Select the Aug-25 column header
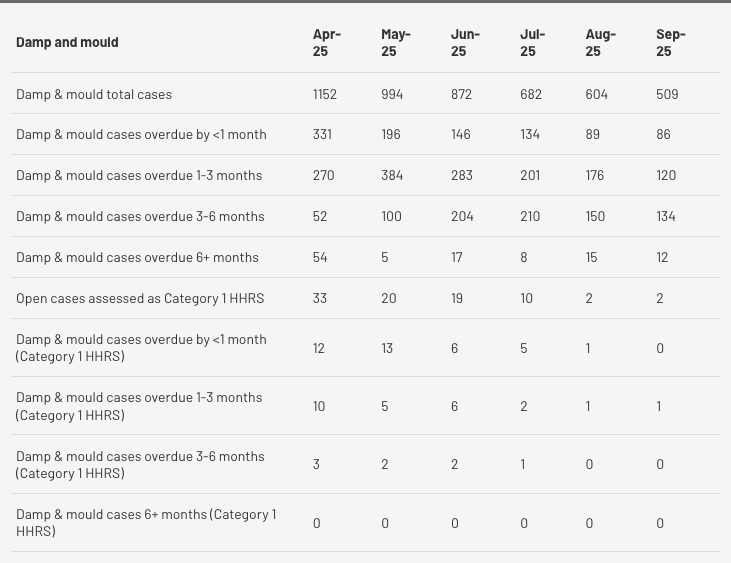This screenshot has width=731, height=563. 600,42
